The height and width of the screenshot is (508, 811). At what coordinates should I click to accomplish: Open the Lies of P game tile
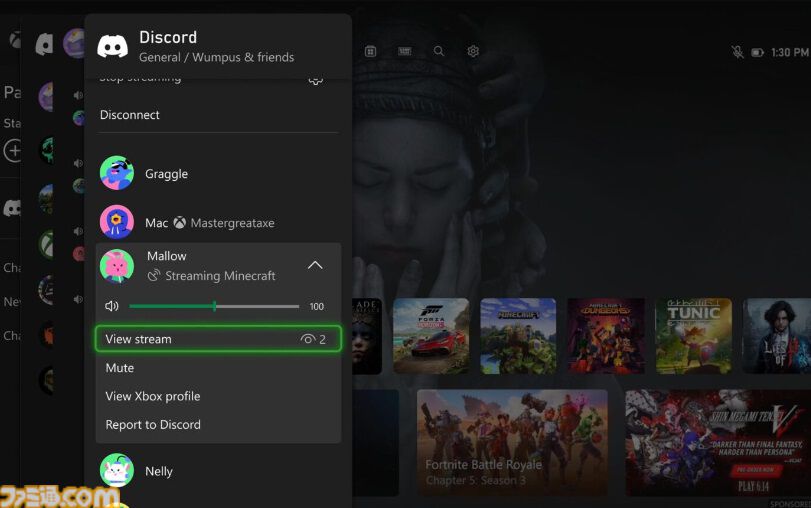click(777, 336)
